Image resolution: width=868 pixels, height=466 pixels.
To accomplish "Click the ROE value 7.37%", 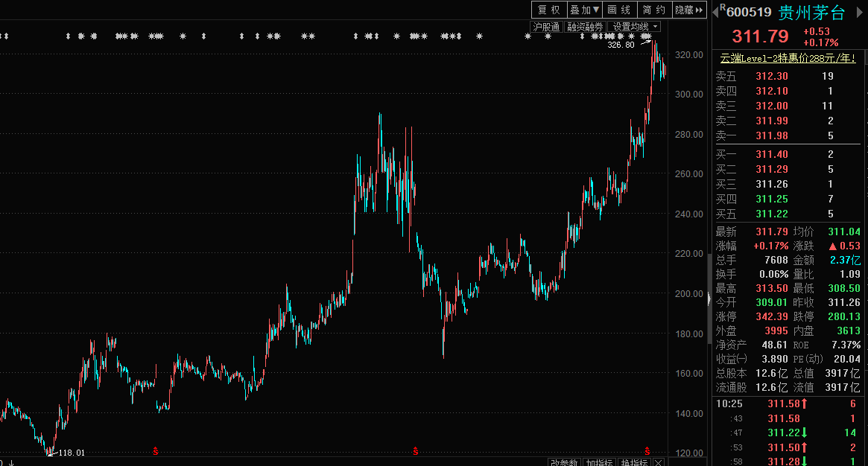I will tap(846, 345).
